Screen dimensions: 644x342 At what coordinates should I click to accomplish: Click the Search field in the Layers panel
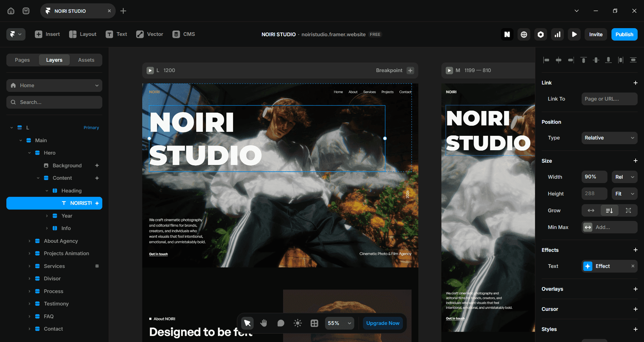click(x=54, y=102)
